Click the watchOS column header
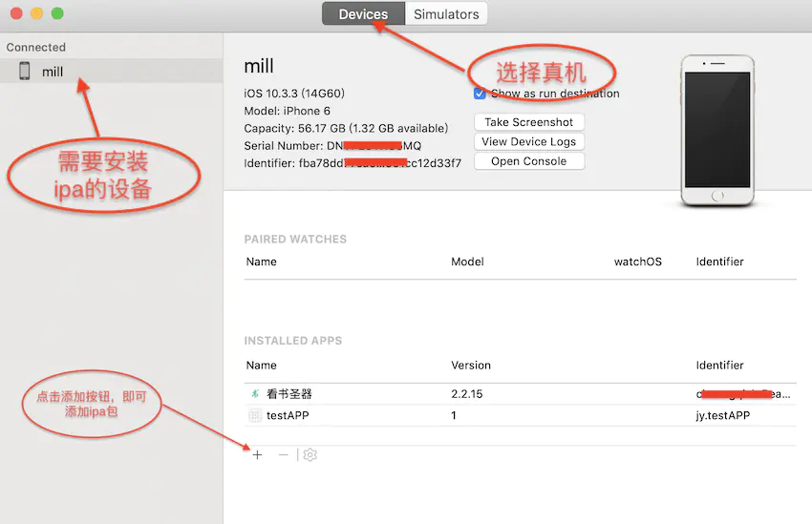The height and width of the screenshot is (524, 812). pos(637,262)
